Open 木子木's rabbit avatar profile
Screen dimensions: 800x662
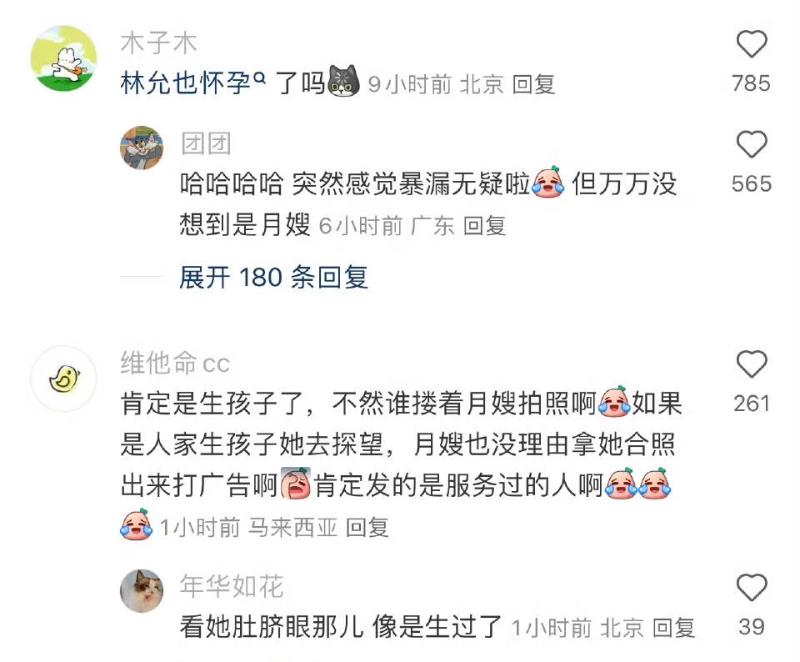point(63,59)
